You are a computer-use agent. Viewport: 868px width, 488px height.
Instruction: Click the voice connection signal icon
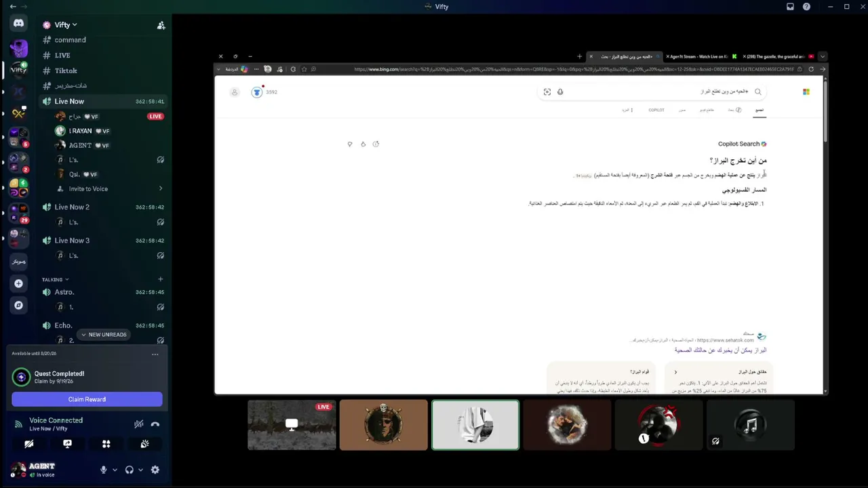18,424
